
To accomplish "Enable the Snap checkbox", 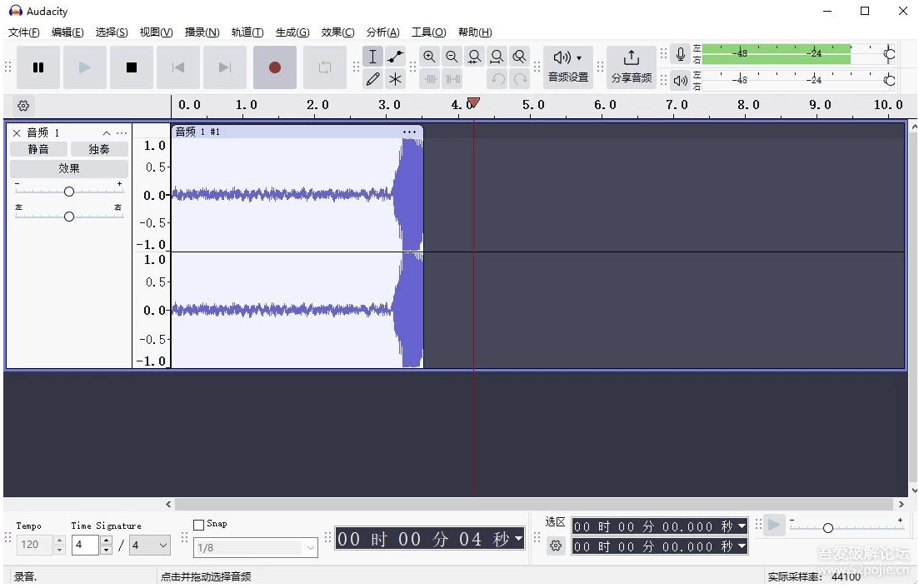I will click(x=197, y=523).
